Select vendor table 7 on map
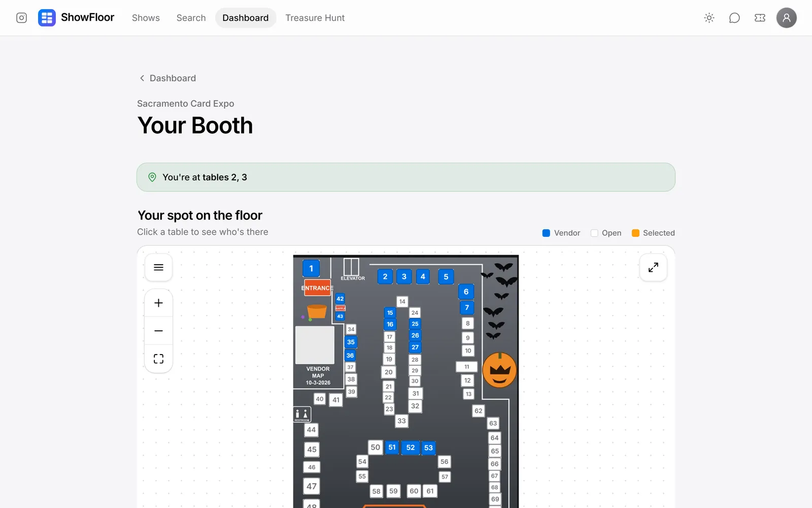812x508 pixels. pyautogui.click(x=467, y=307)
